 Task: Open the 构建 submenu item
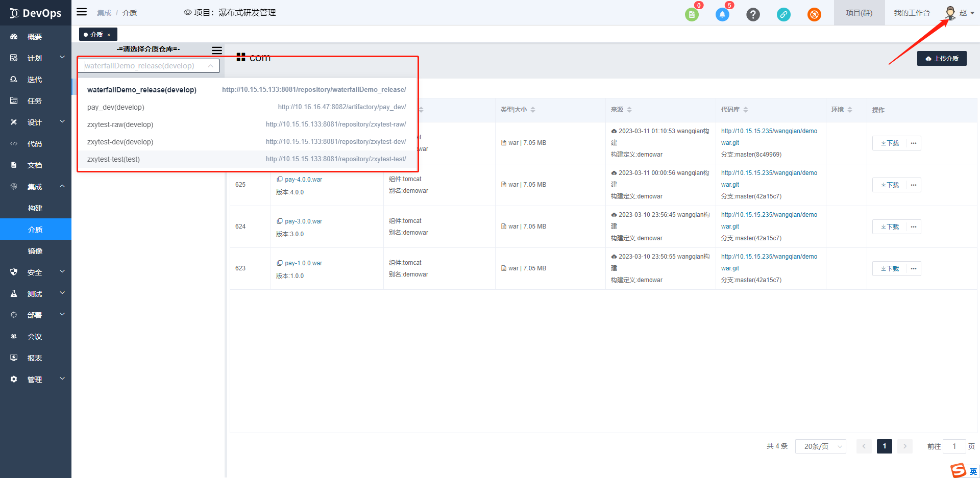[x=35, y=208]
